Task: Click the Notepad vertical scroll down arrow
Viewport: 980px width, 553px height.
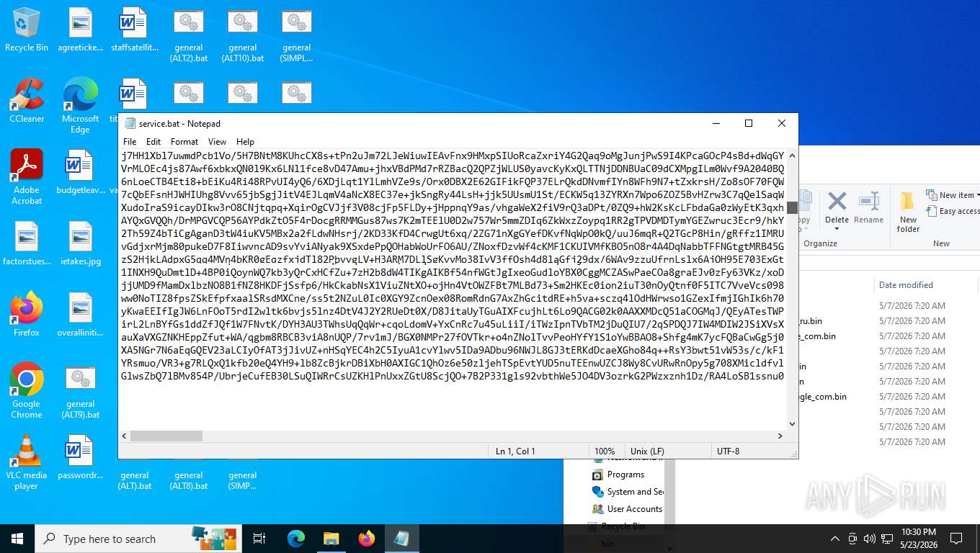Action: 792,424
